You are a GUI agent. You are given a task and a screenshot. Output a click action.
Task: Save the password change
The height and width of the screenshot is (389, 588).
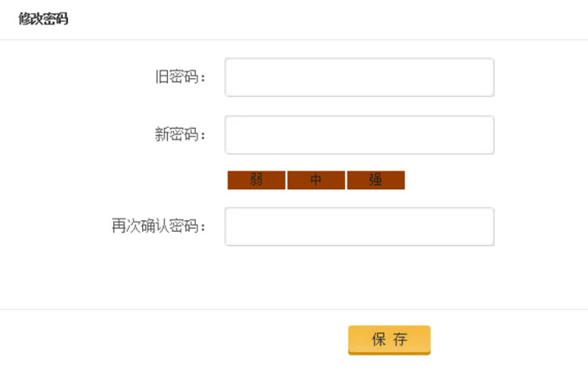389,339
